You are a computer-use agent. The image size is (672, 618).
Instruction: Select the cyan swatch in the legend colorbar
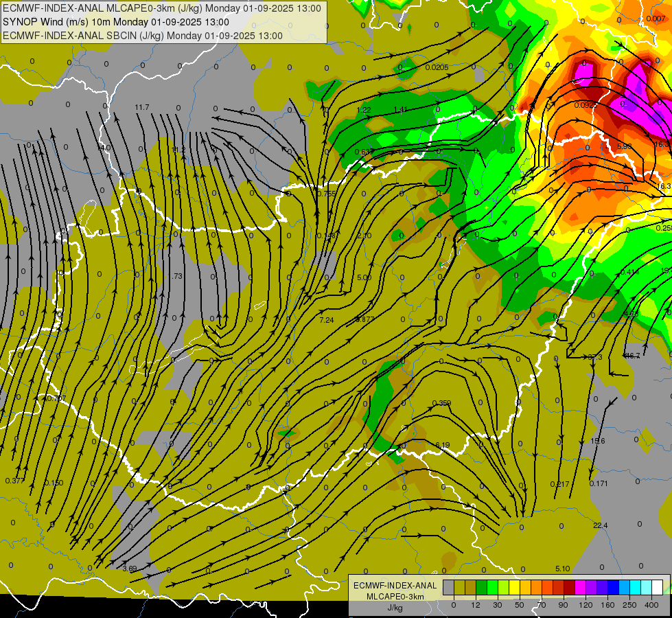pos(635,587)
